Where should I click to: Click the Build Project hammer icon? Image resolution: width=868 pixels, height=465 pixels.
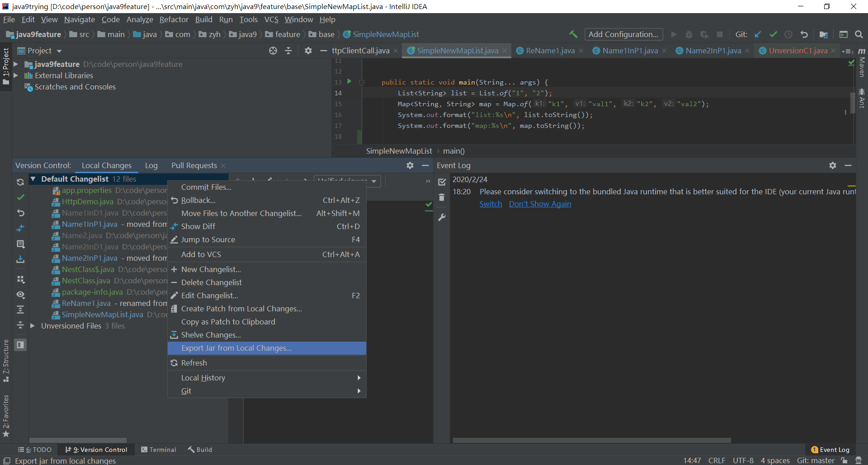(x=573, y=34)
